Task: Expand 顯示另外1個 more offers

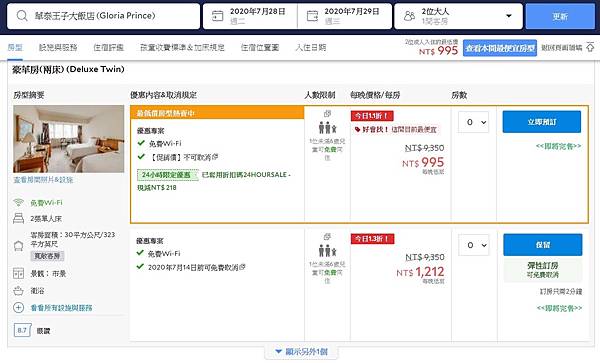Action: coord(301,352)
